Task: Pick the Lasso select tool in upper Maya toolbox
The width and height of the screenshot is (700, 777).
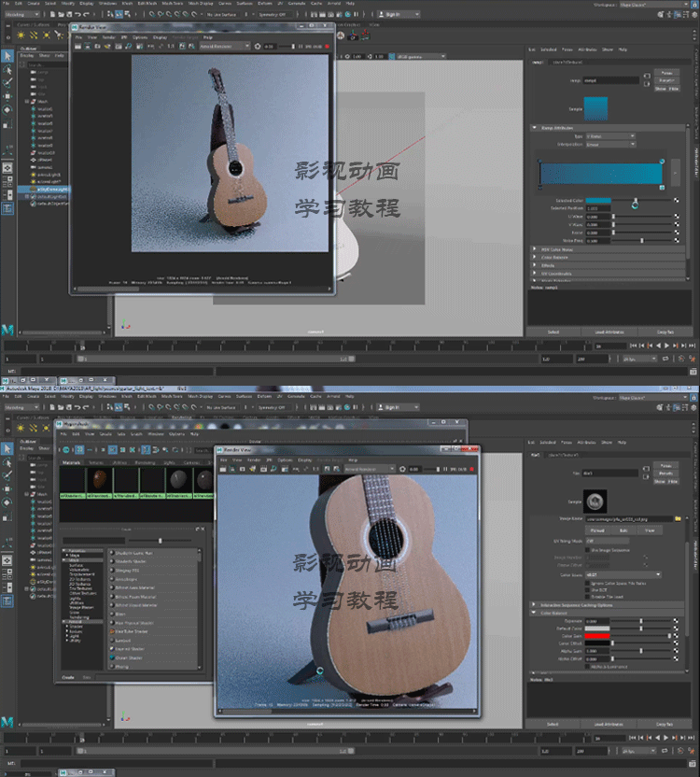Action: click(7, 69)
